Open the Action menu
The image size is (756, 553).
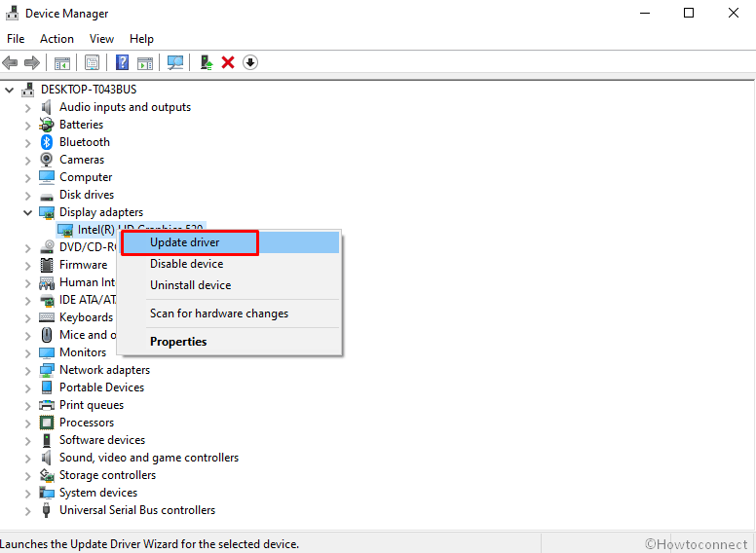coord(57,39)
